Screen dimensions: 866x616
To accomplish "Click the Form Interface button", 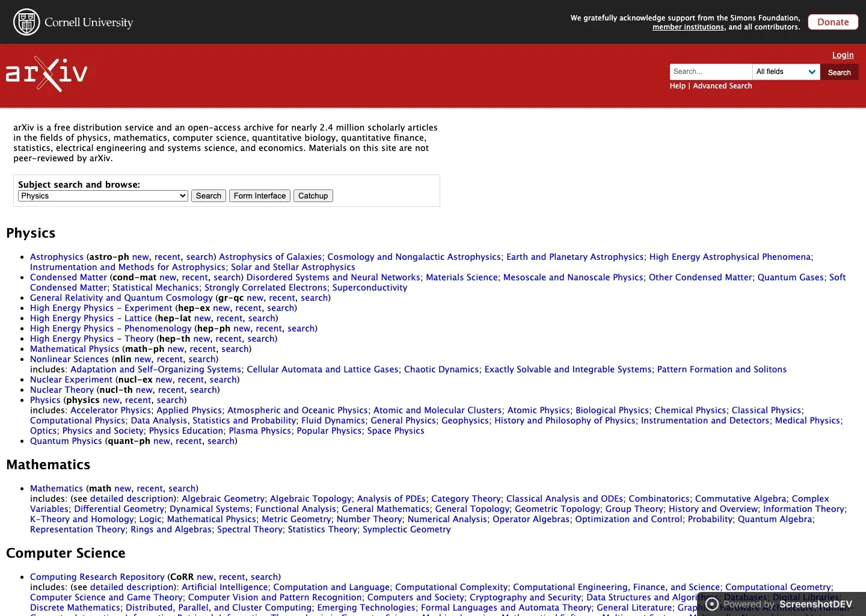I will 260,196.
